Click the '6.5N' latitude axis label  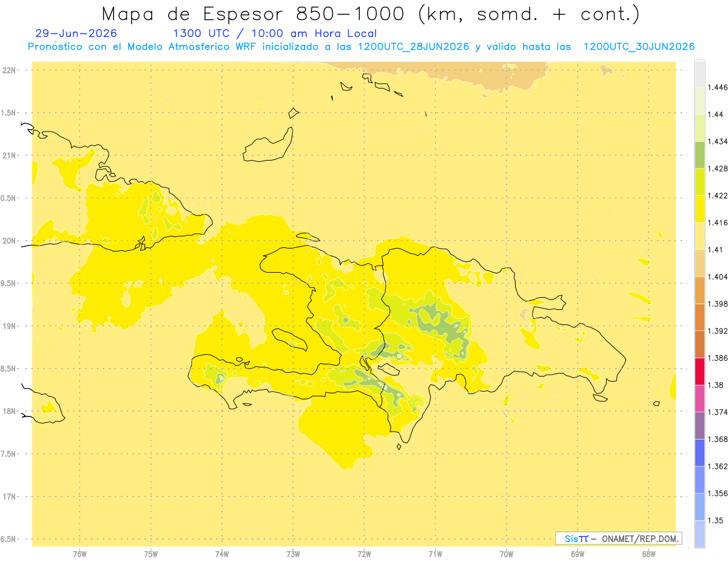click(x=9, y=540)
